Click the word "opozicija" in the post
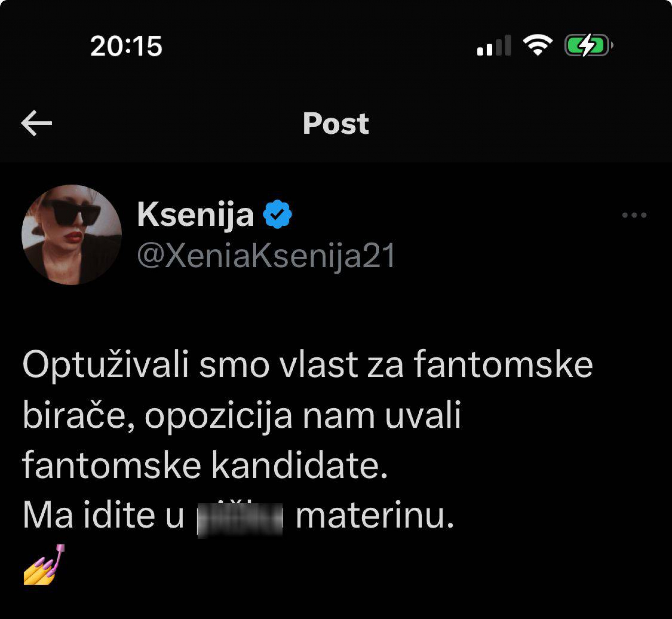 point(219,416)
